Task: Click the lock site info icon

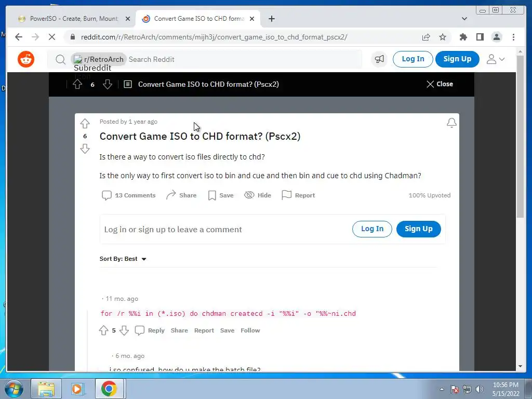Action: click(x=72, y=37)
